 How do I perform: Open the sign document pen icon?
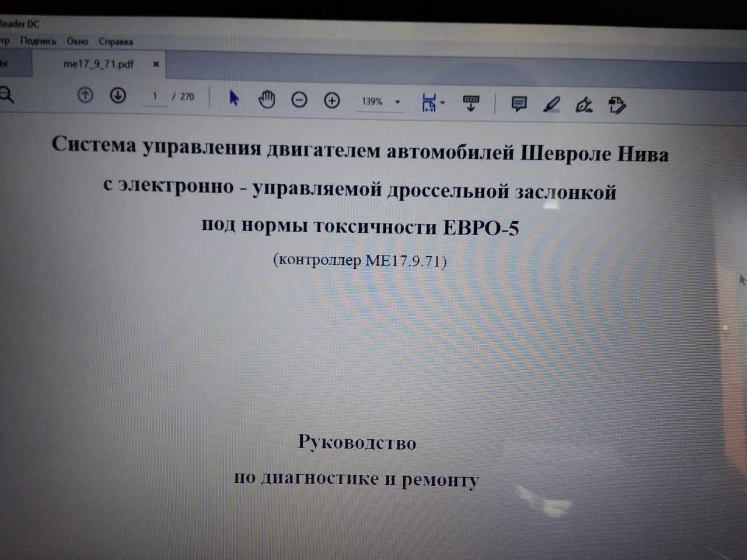[584, 106]
